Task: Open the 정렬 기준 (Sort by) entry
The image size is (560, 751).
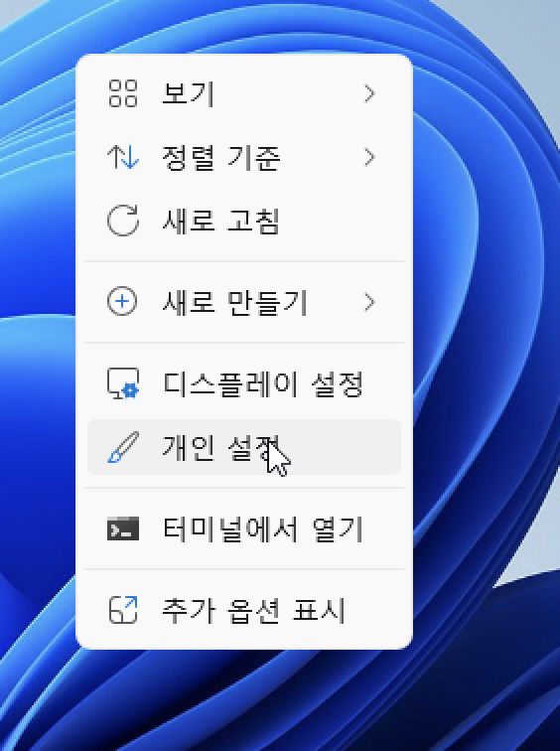Action: (x=244, y=157)
